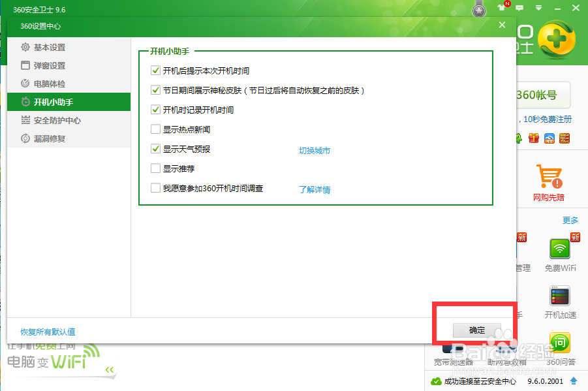Click the 基本设置 gear icon
The image size is (588, 391).
(25, 47)
